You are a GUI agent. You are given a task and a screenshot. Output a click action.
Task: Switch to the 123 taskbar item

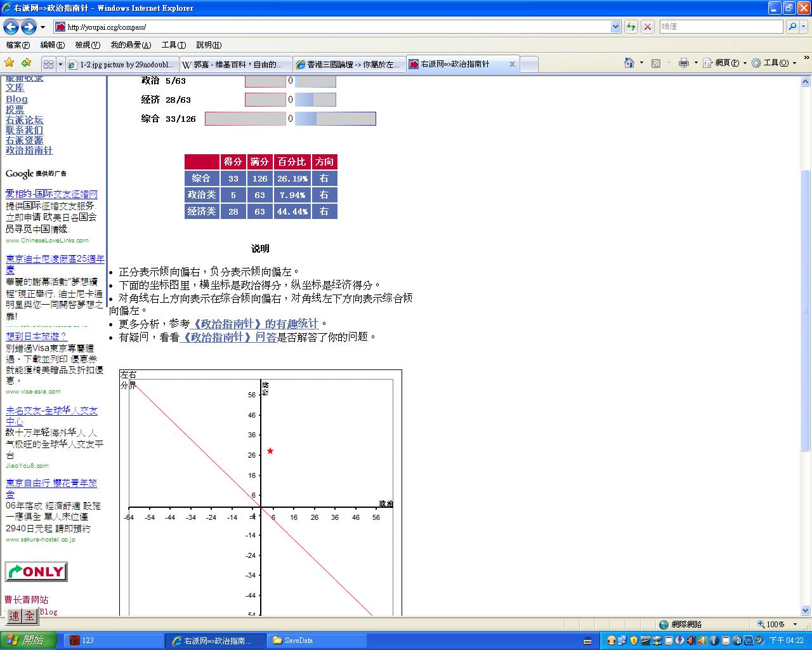pyautogui.click(x=113, y=640)
